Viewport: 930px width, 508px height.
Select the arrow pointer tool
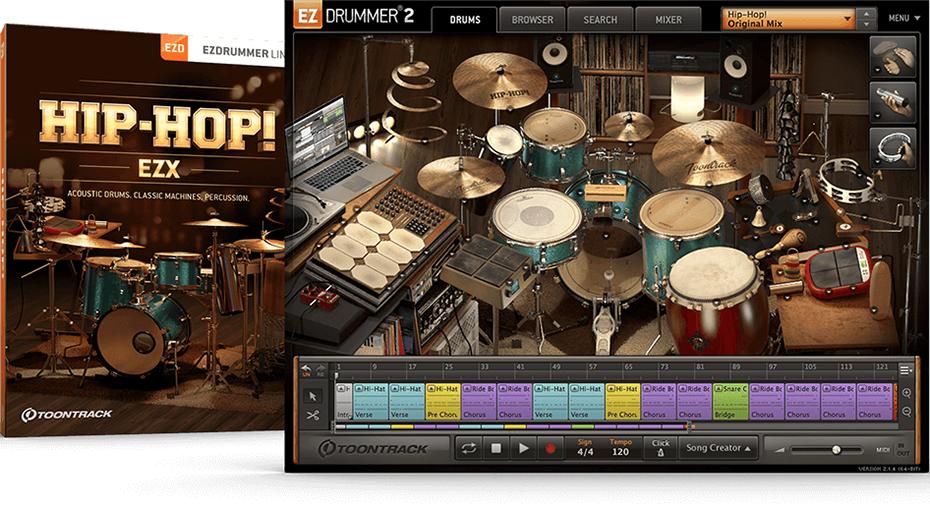click(x=313, y=396)
